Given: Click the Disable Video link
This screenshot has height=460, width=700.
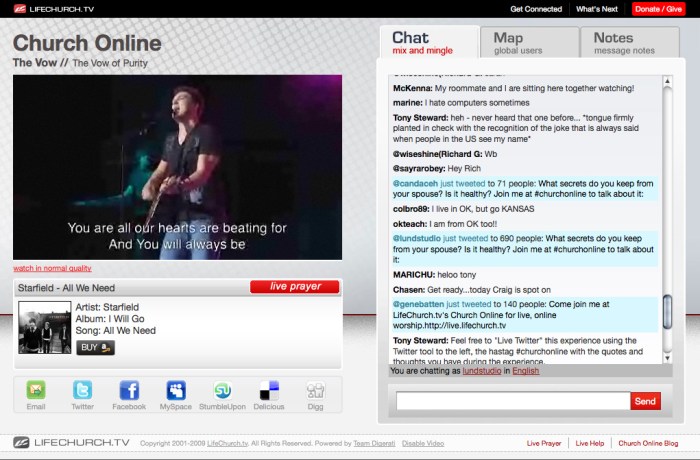Looking at the screenshot, I should click(x=423, y=443).
